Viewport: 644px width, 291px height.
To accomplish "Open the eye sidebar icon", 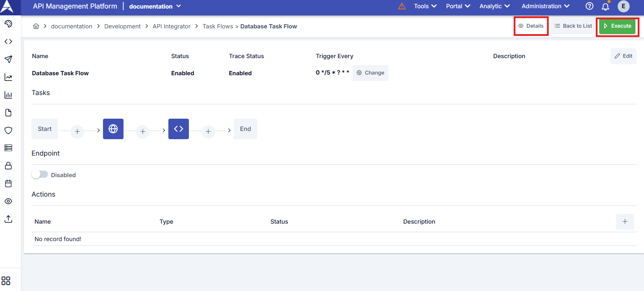I will tap(9, 201).
